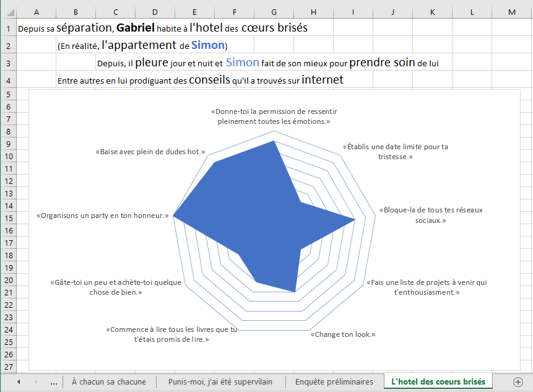Select the row 4 text about "conseils"
Image resolution: width=533 pixels, height=392 pixels.
tap(200, 80)
